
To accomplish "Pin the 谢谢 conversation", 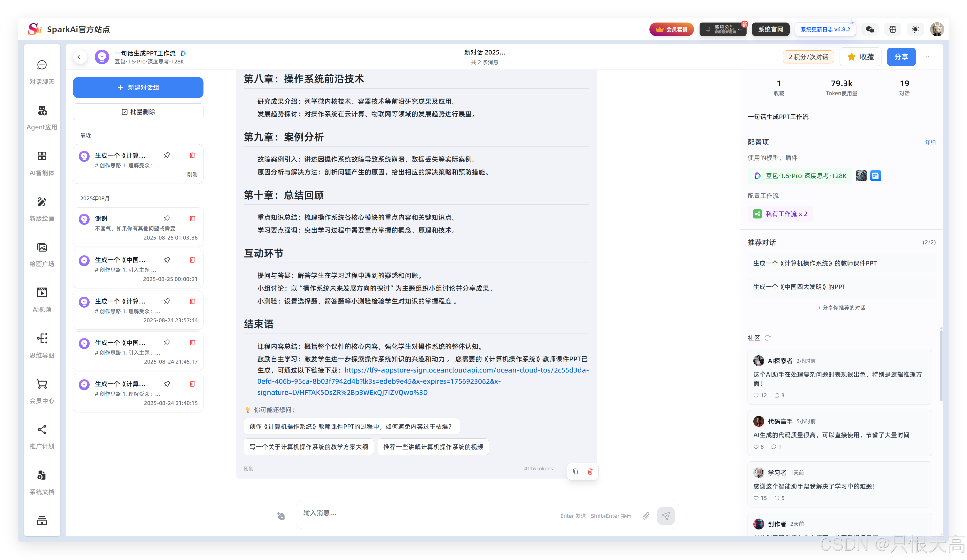I will (167, 218).
